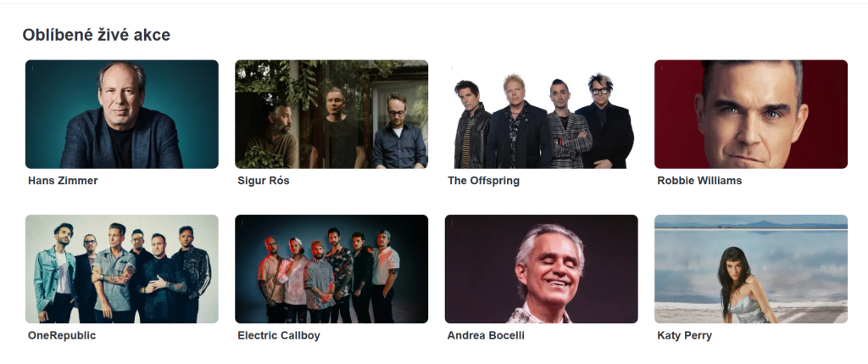Go to Robbie Williams via name link

699,181
